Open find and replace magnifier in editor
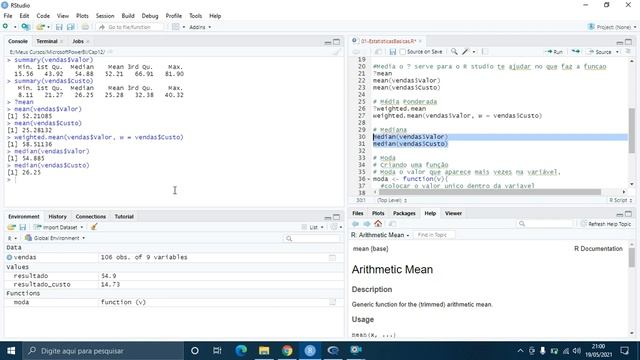The image size is (640, 360). [x=454, y=51]
